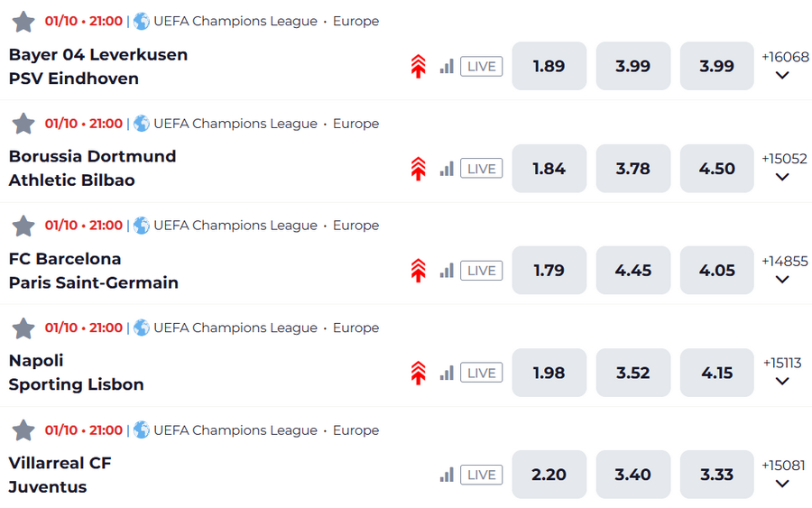Open statistics bars icon for Leverkusen match

447,66
